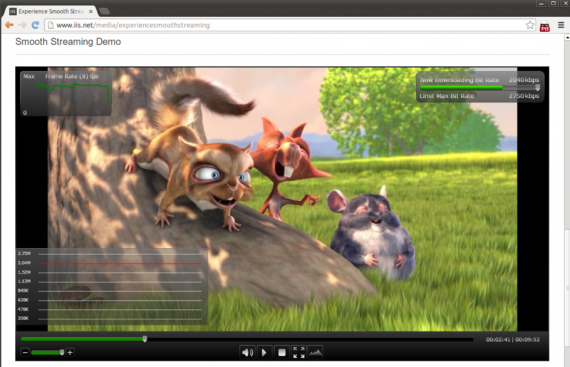Click the 2750 kbps limit value
The width and height of the screenshot is (570, 367).
coord(524,96)
